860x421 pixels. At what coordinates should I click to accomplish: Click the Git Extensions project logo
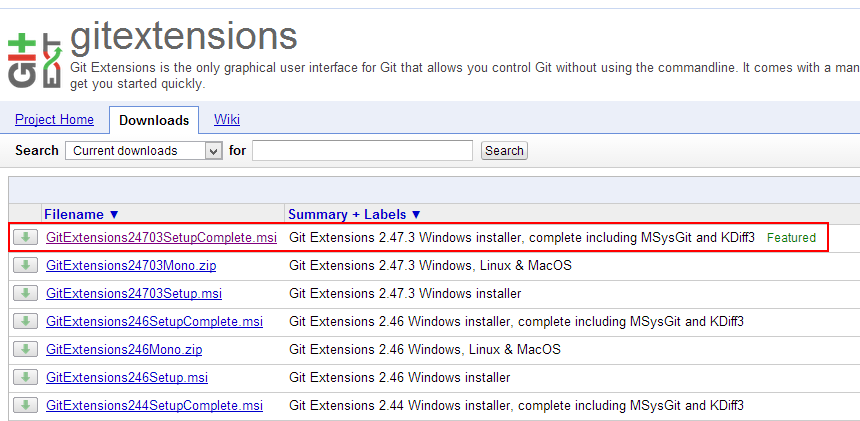coord(35,61)
